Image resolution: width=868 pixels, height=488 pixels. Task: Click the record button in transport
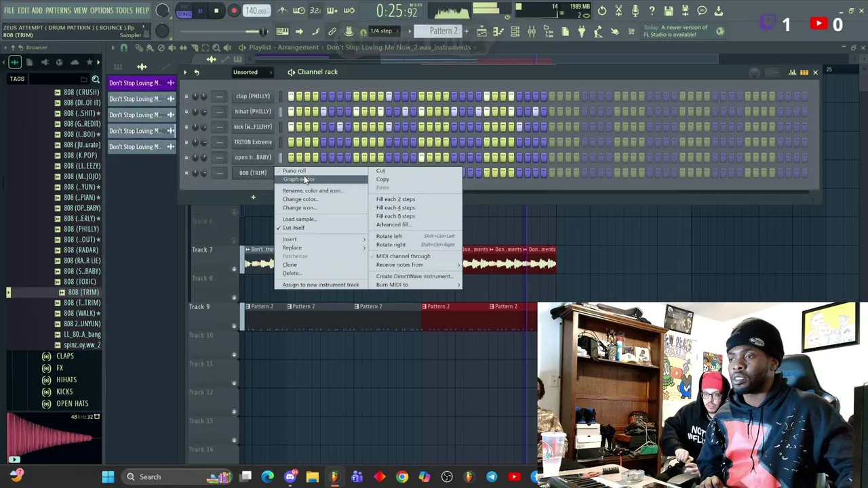click(x=233, y=10)
